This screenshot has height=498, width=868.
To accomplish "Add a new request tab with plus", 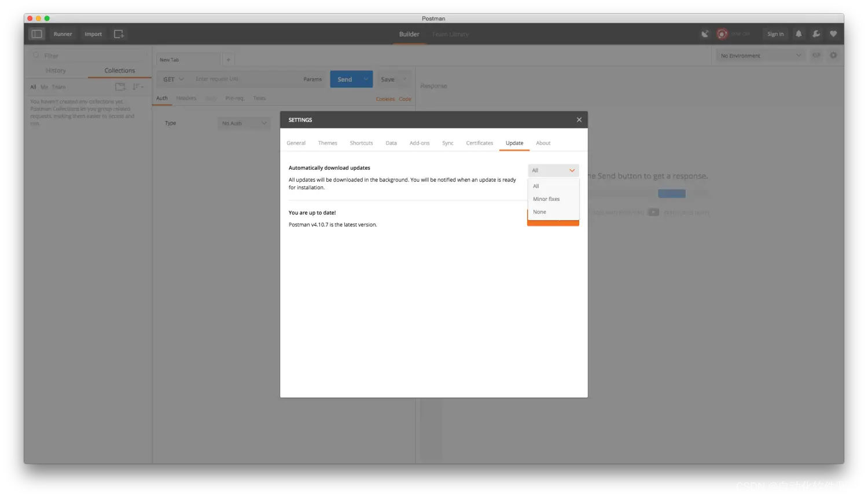I will pos(229,60).
